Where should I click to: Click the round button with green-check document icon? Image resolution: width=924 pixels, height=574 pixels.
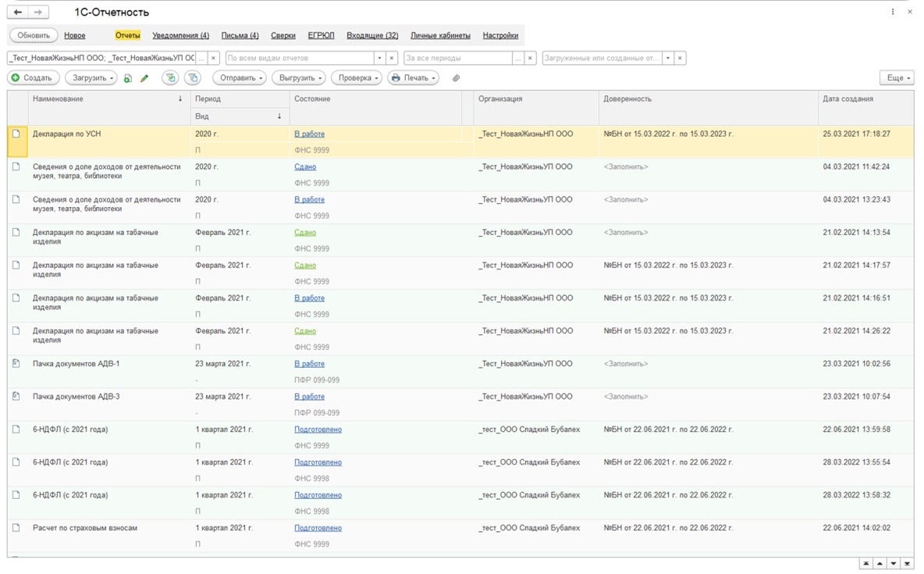click(x=170, y=78)
